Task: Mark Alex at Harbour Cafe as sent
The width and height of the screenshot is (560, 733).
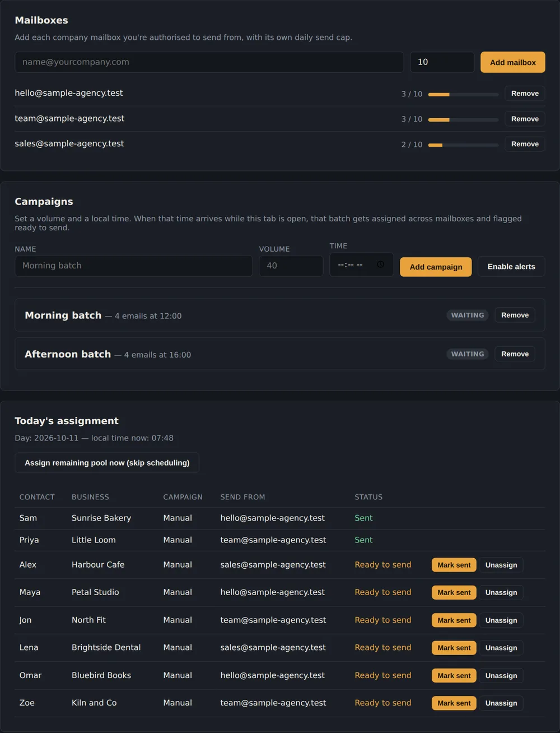Action: [x=454, y=565]
